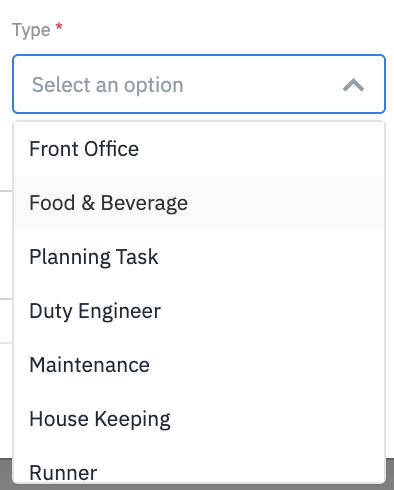Set the type to Front Office
The image size is (394, 490).
click(x=199, y=149)
